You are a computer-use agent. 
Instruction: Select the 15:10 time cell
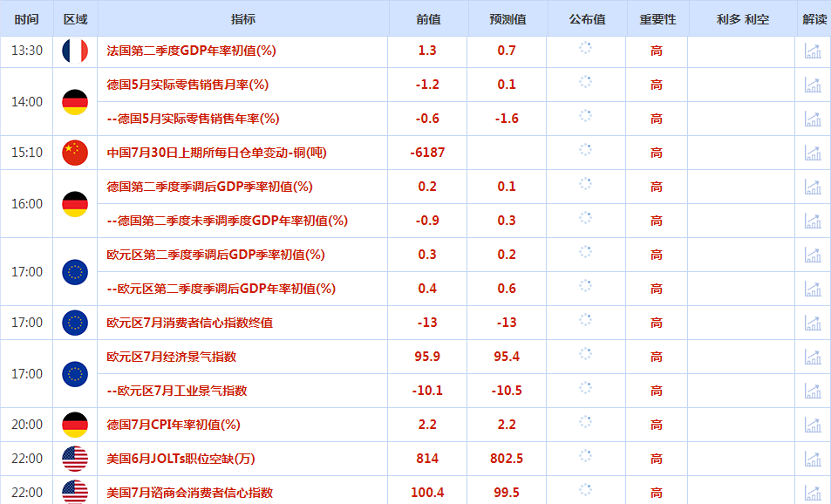(27, 153)
